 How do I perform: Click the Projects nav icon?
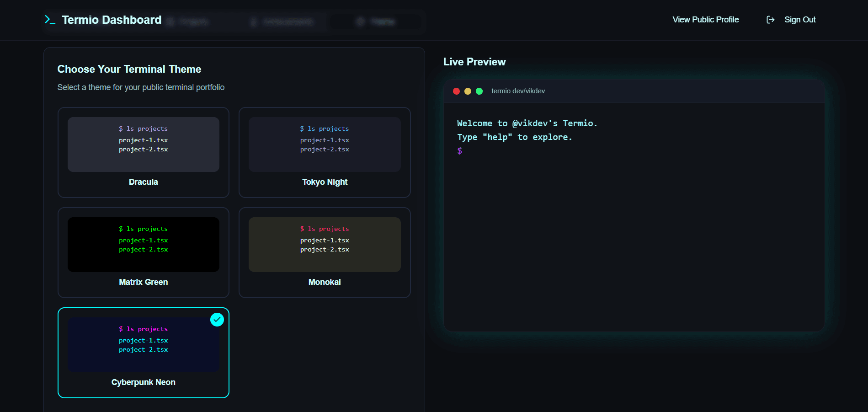click(170, 21)
